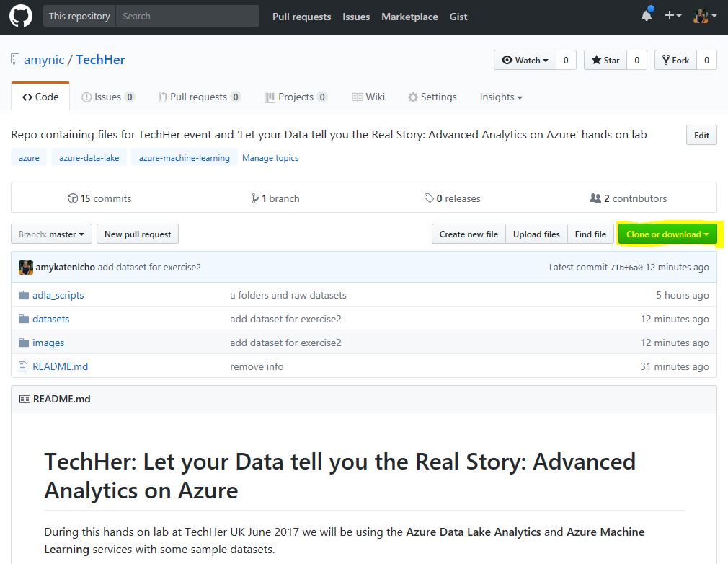Image resolution: width=728 pixels, height=564 pixels.
Task: Click the images folder icon
Action: tap(24, 343)
